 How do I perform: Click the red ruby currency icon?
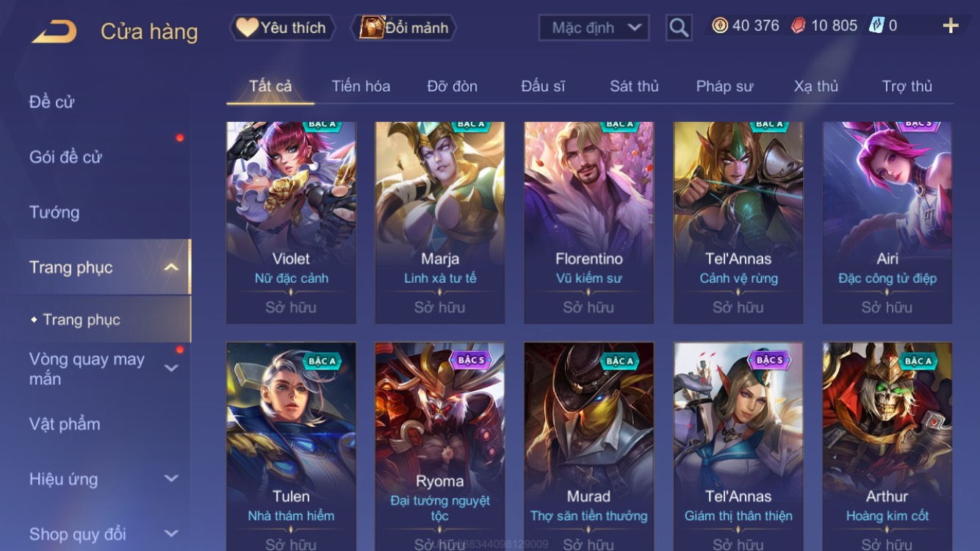[798, 26]
